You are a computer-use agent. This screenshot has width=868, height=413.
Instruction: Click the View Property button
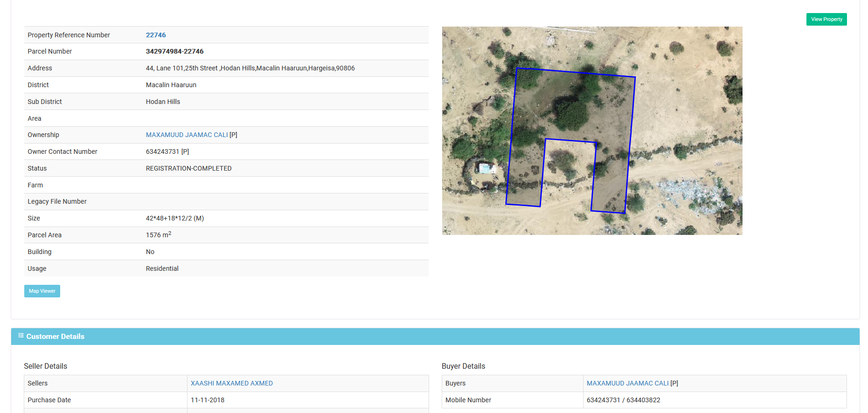pos(826,20)
